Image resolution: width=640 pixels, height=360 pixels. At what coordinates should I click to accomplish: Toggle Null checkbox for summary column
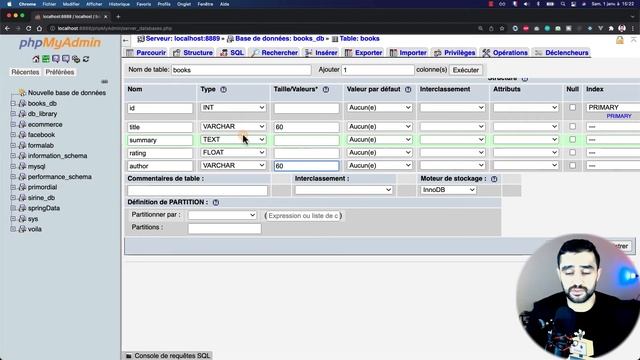pyautogui.click(x=572, y=140)
